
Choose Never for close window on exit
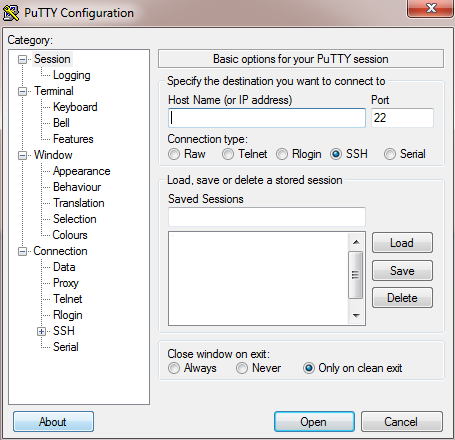tap(242, 368)
